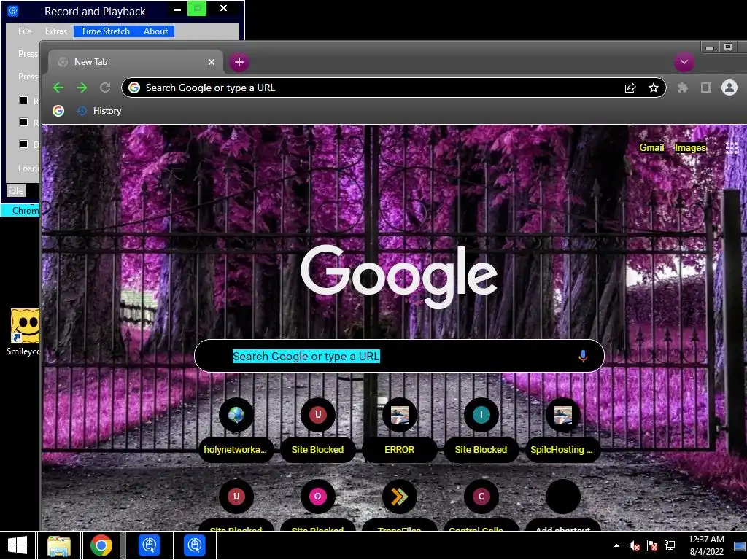Open the Action Center flag tray icon

click(x=652, y=545)
